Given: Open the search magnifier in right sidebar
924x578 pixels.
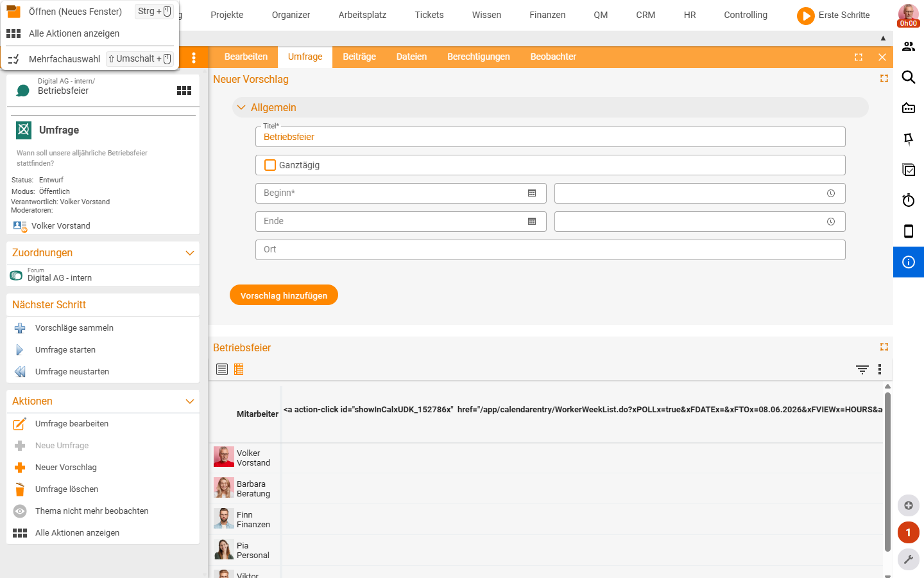Looking at the screenshot, I should [x=909, y=77].
